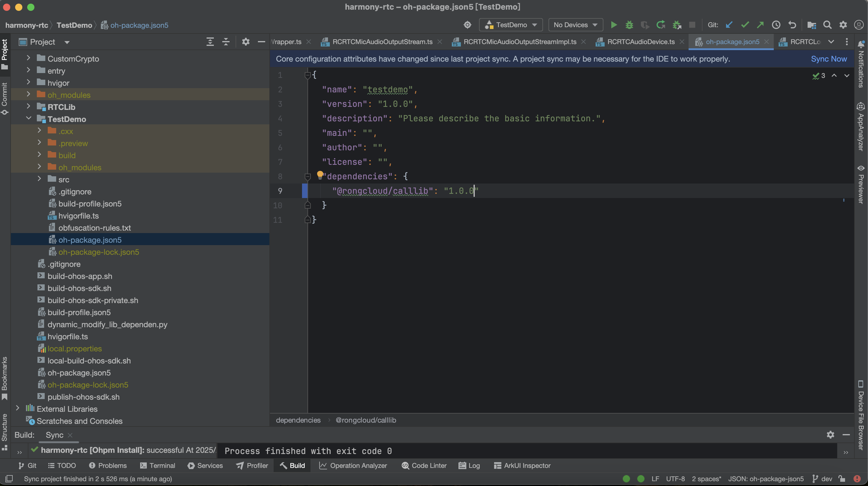Image resolution: width=868 pixels, height=486 pixels.
Task: Click Sync Now link
Action: tap(828, 59)
